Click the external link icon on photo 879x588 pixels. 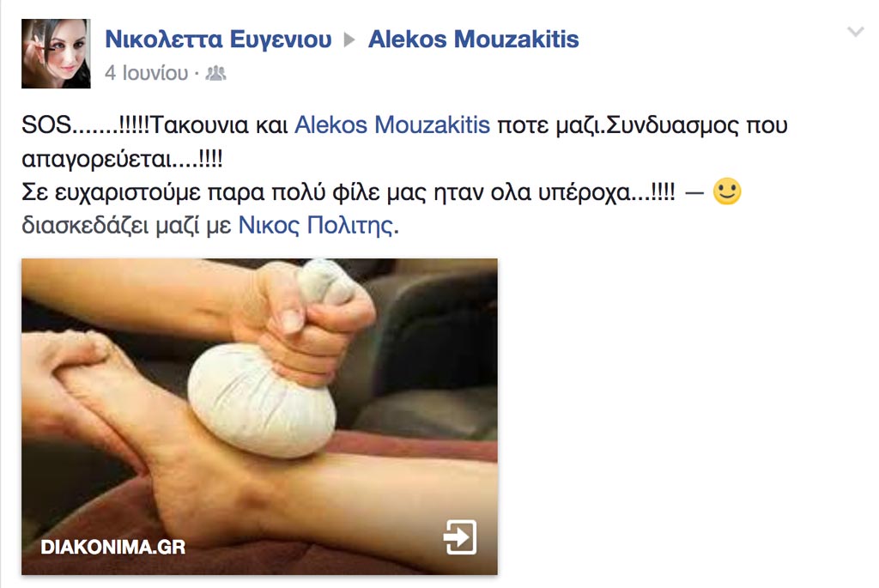[x=460, y=537]
